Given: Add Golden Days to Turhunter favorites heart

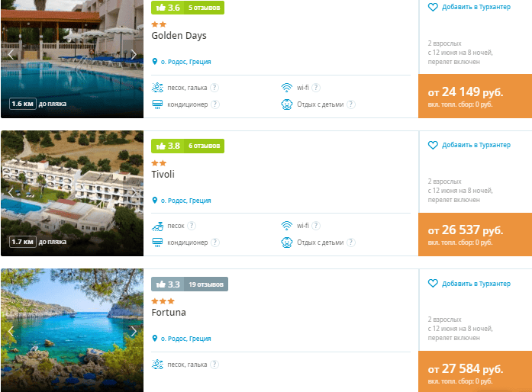Looking at the screenshot, I should [433, 7].
